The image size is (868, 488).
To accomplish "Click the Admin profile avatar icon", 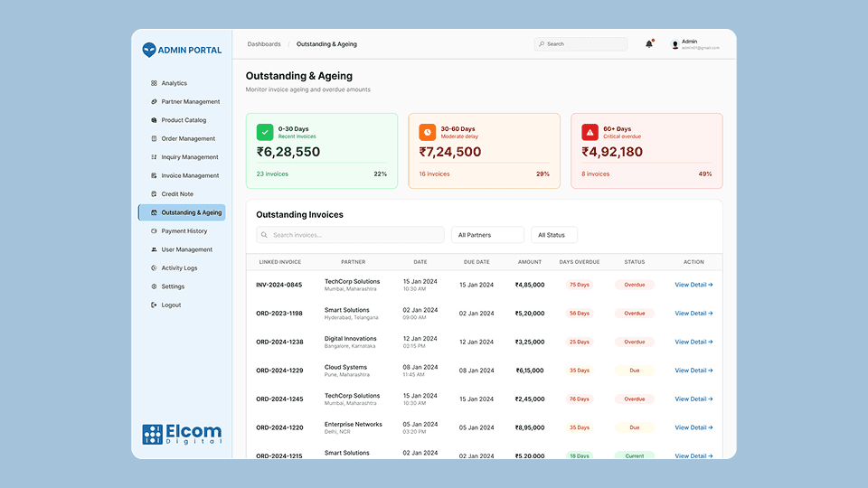I will click(675, 43).
